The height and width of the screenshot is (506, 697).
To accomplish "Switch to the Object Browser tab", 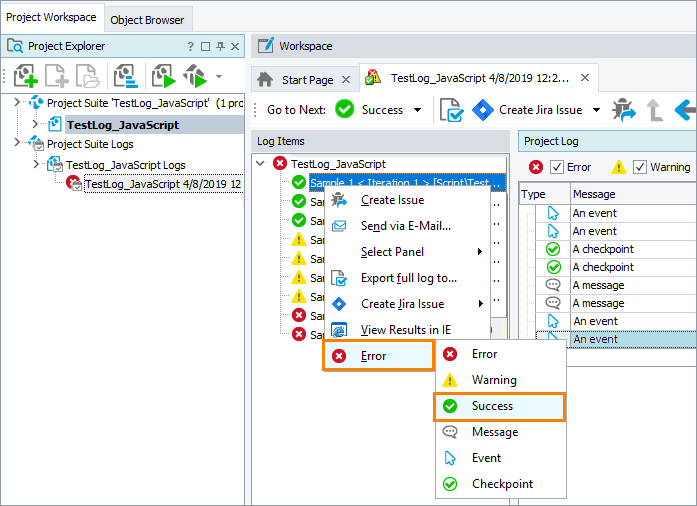I will pyautogui.click(x=147, y=19).
